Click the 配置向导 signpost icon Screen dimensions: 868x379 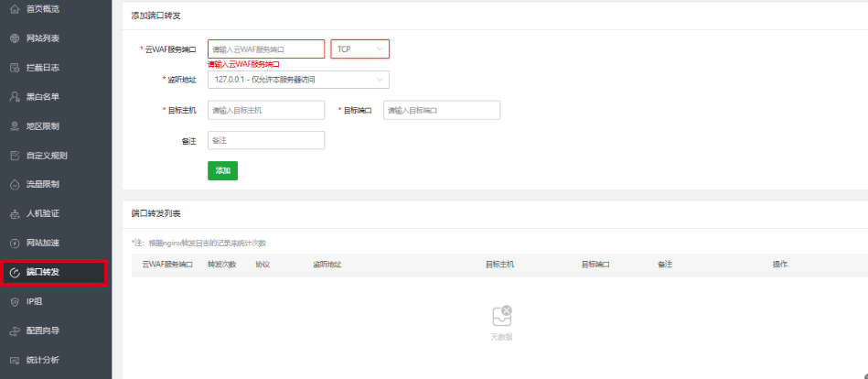[x=15, y=330]
